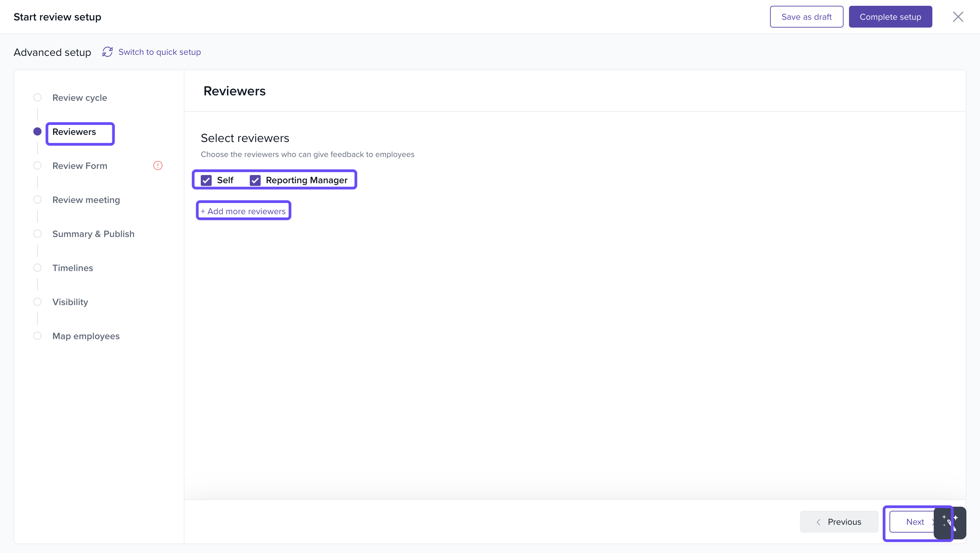980x553 pixels.
Task: Open the Review Form step
Action: pos(80,166)
